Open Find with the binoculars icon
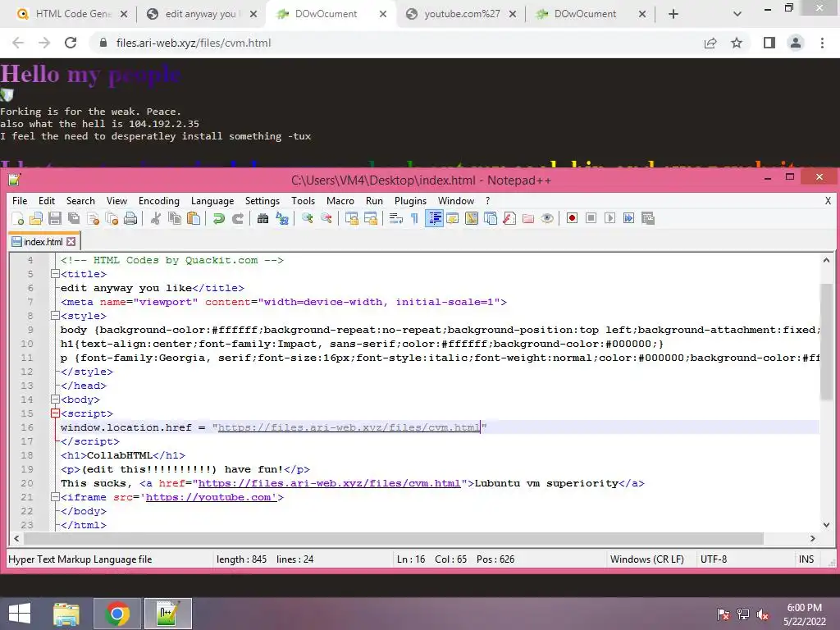The width and height of the screenshot is (840, 630). point(262,218)
